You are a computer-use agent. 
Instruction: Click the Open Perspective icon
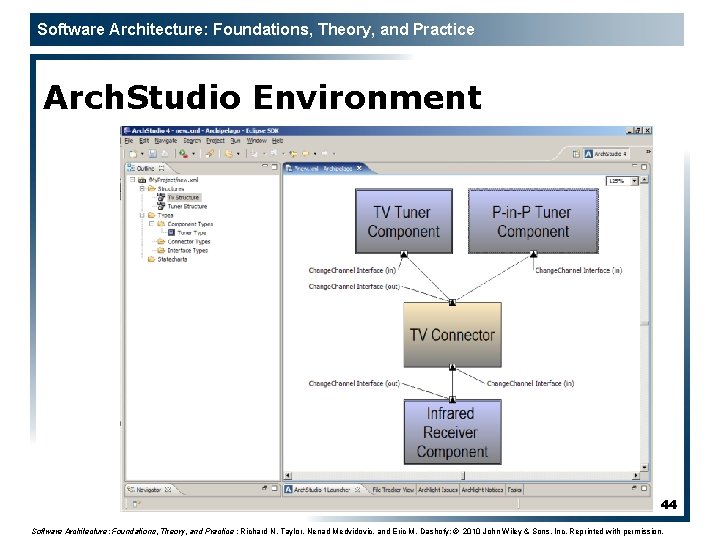[576, 154]
